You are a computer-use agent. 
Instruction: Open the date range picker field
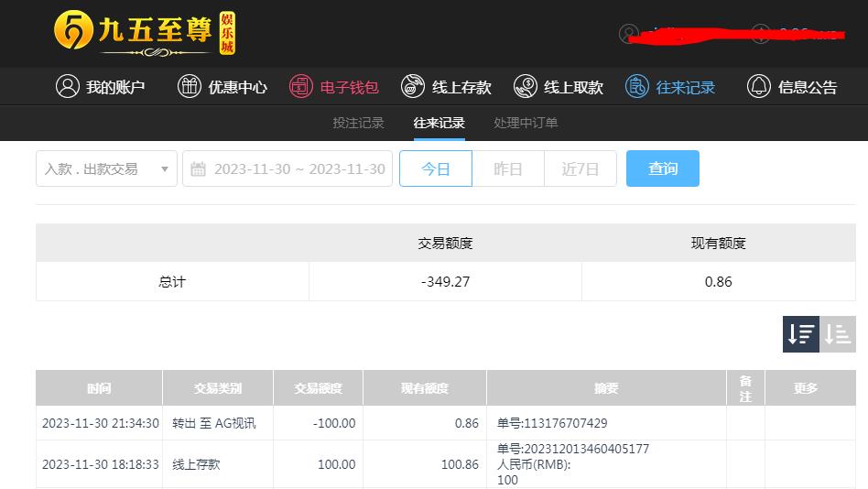pos(288,168)
